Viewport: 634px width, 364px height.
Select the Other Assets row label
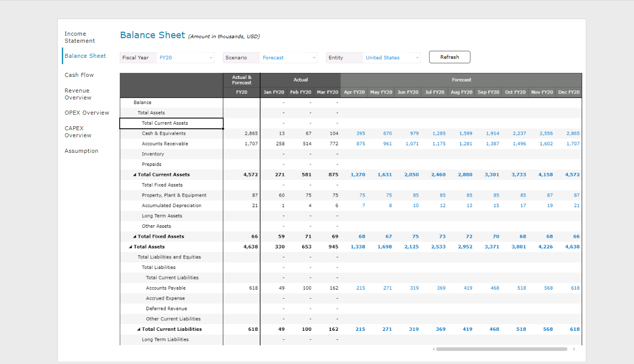pos(156,226)
